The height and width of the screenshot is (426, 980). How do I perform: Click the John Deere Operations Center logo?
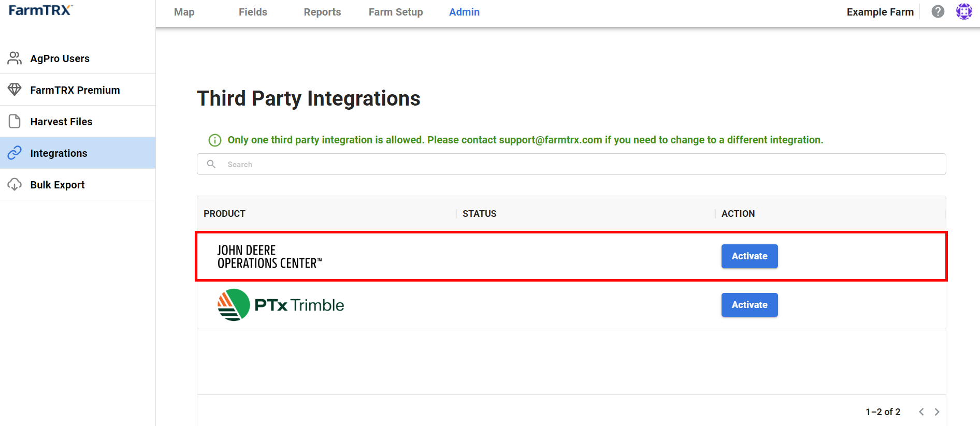tap(269, 257)
